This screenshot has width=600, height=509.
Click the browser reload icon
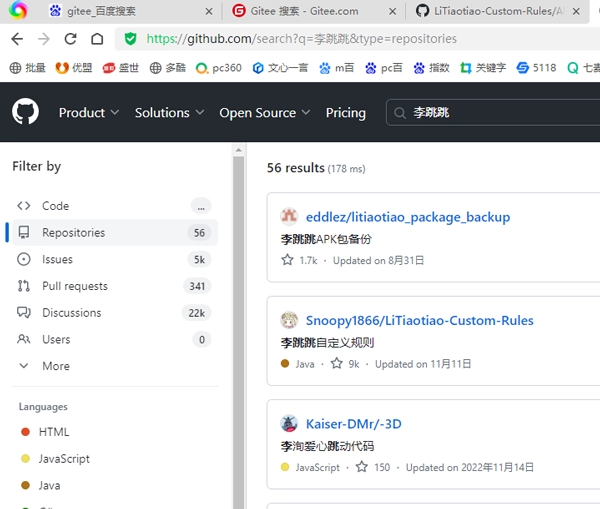pyautogui.click(x=70, y=39)
